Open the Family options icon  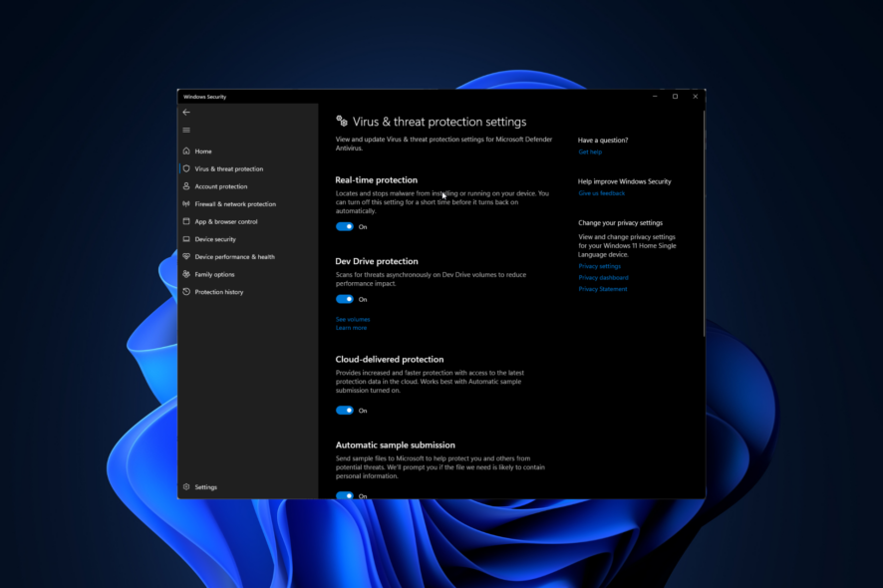tap(186, 274)
